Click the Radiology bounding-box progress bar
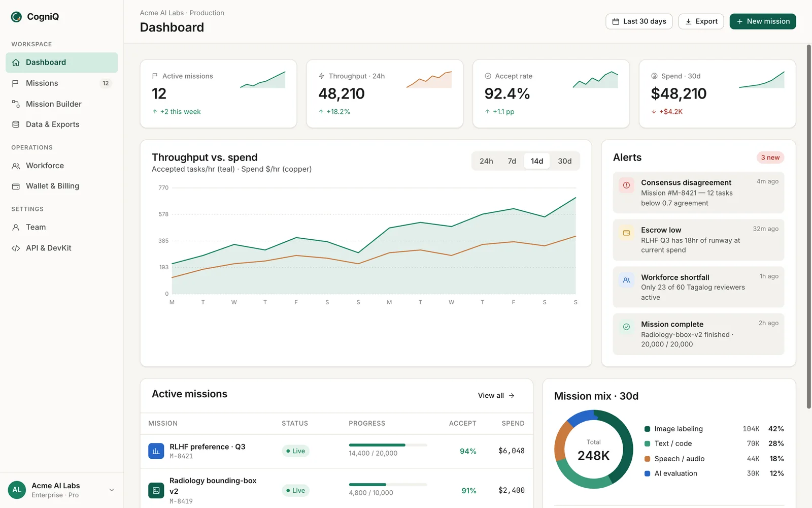This screenshot has width=812, height=508. (388, 485)
